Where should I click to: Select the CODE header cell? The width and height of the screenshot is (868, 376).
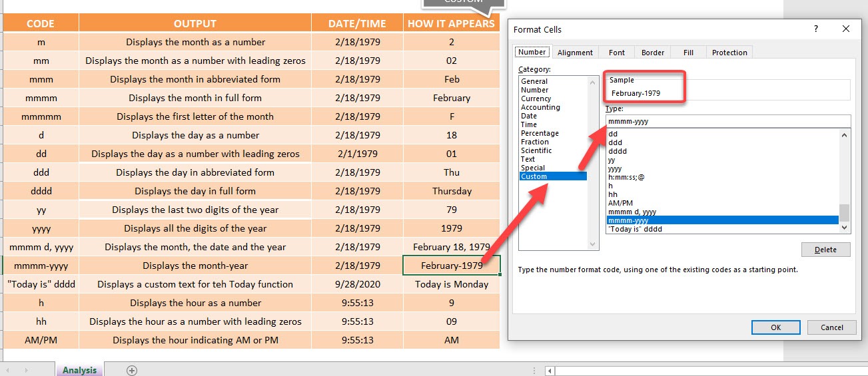coord(41,23)
